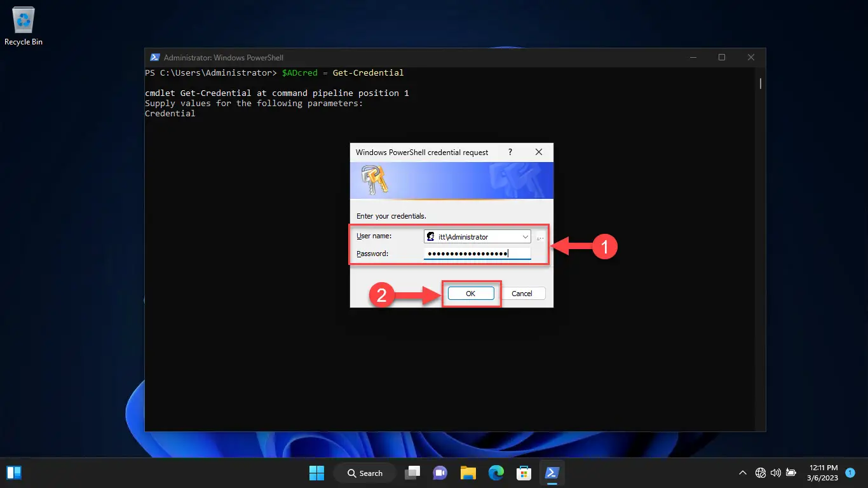Open the notification center badge

(x=850, y=473)
